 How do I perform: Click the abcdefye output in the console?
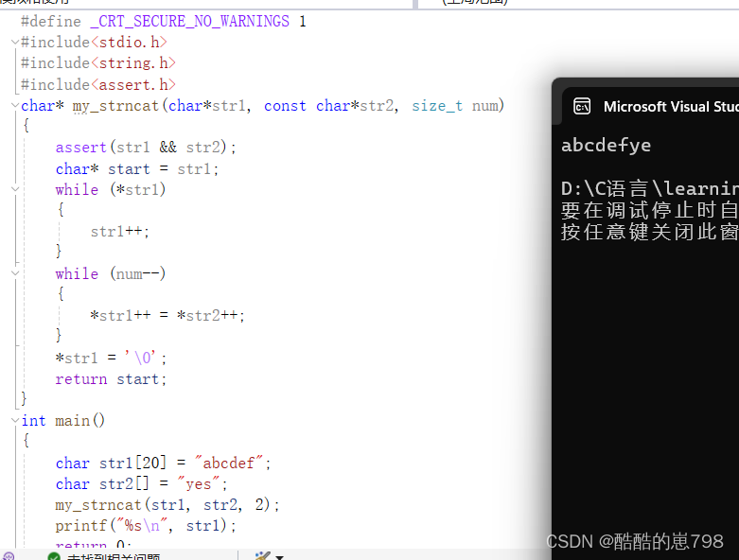[607, 145]
